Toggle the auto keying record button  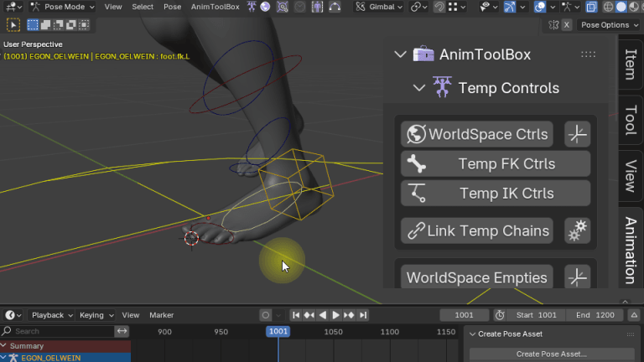pos(266,315)
